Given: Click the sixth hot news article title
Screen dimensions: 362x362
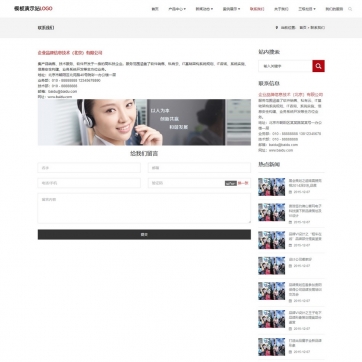Looking at the screenshot, I should click(305, 317).
